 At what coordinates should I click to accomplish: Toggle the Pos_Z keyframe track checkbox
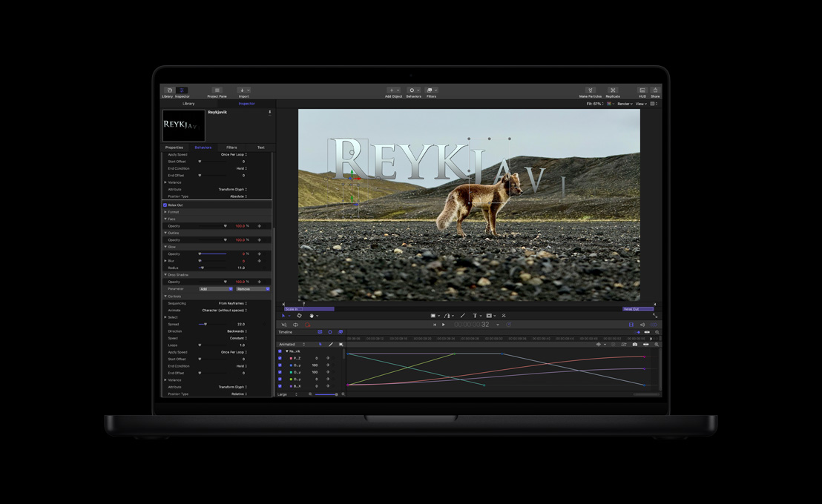(x=280, y=358)
